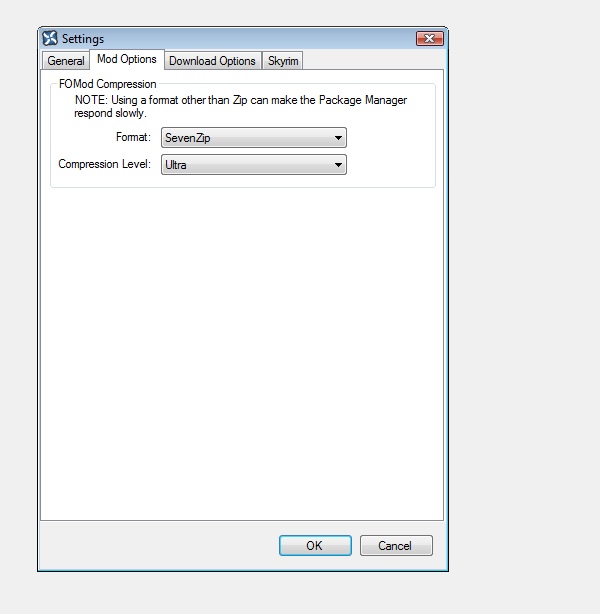Switch to the General tab
Screen dimensions: 600x614
pyautogui.click(x=65, y=61)
